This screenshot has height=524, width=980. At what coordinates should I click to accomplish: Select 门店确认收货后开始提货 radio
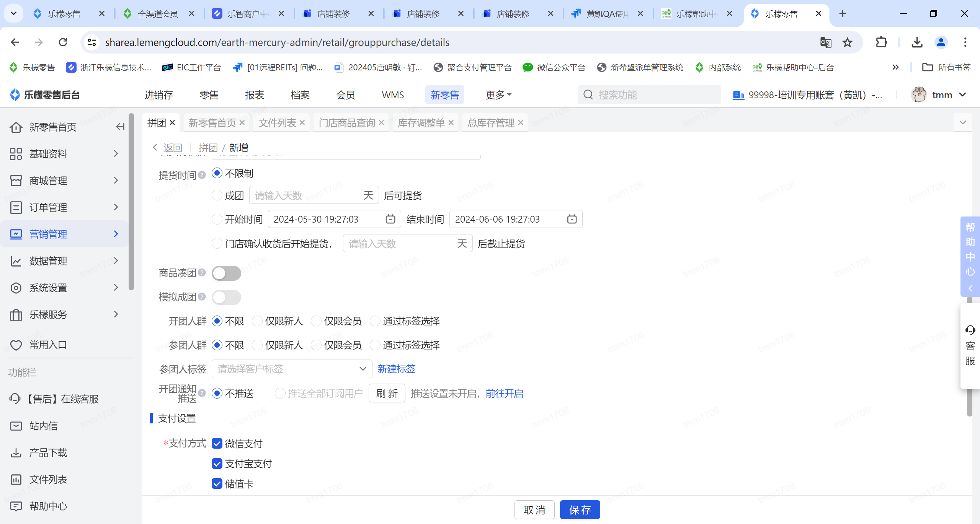tap(217, 243)
